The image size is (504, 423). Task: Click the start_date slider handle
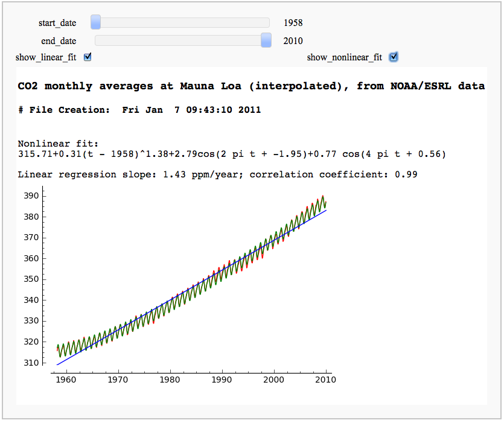[95, 22]
